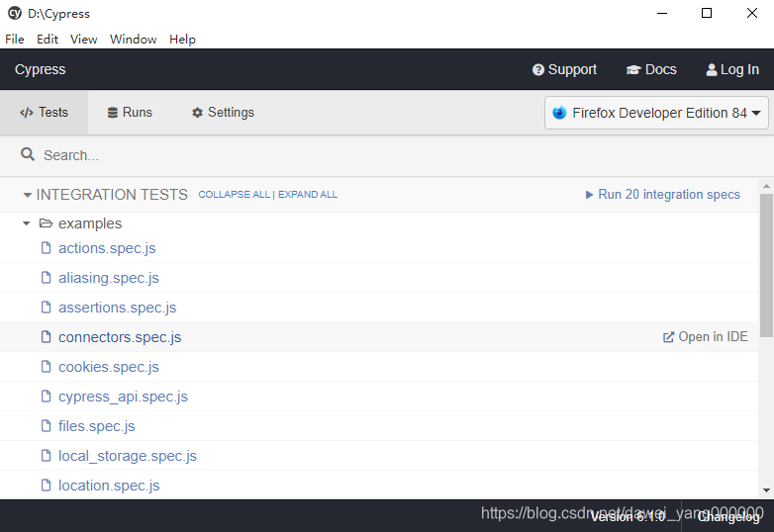Click the Log In user icon
The image size is (774, 532).
pyautogui.click(x=712, y=70)
